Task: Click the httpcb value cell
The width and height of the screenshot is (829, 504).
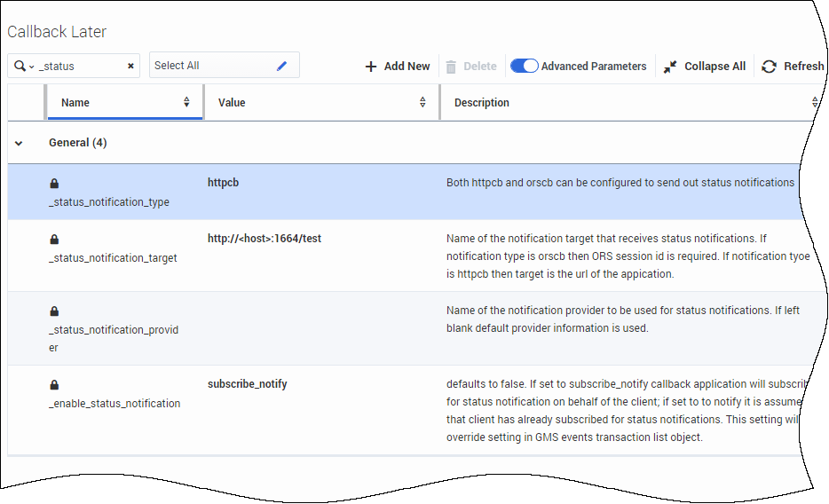Action: 223,183
